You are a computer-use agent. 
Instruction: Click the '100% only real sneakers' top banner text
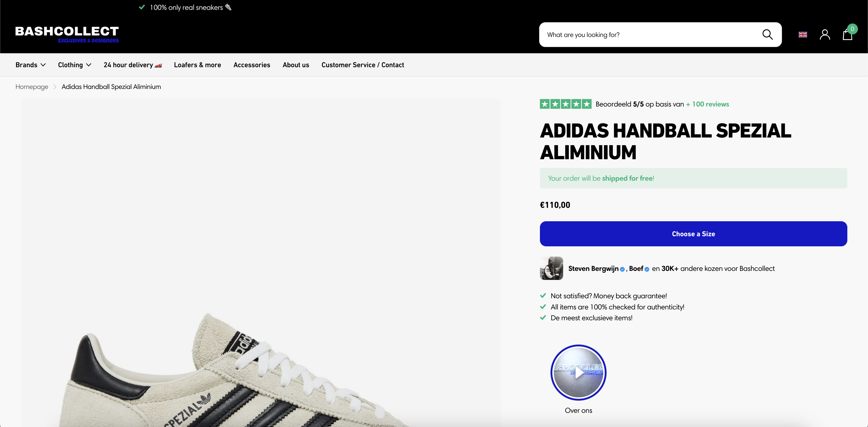[186, 7]
